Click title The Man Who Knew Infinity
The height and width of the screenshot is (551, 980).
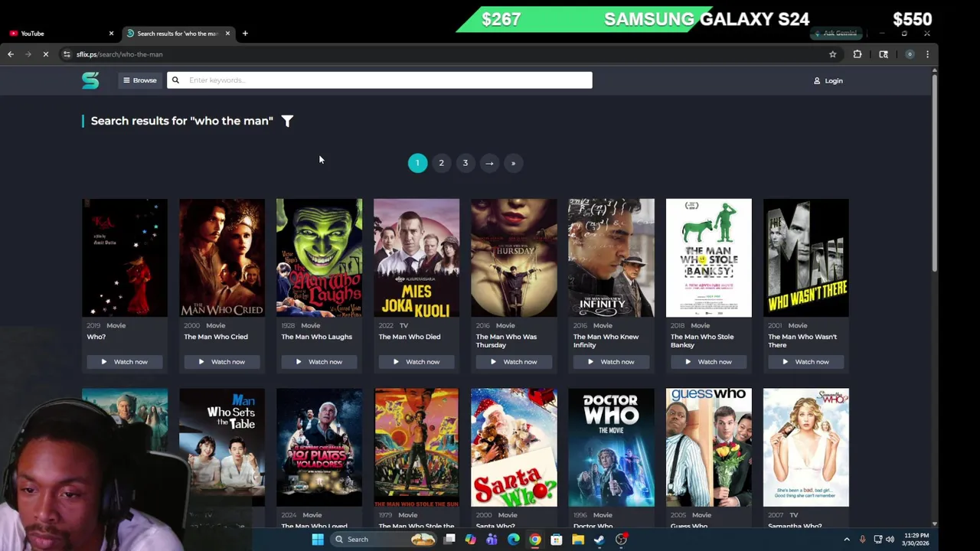[x=606, y=341]
